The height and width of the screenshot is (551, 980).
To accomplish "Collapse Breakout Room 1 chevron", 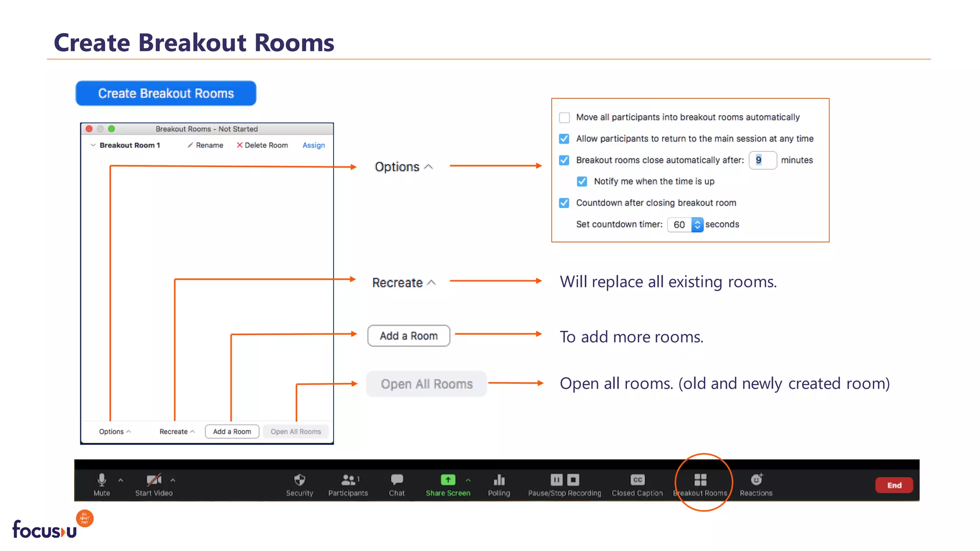I will (93, 145).
